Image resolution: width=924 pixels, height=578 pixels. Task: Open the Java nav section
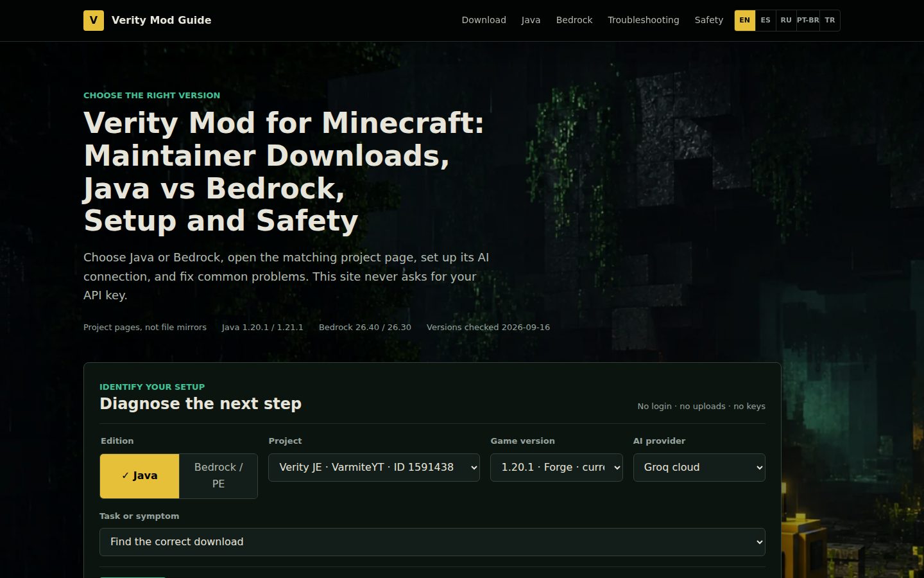pos(531,21)
